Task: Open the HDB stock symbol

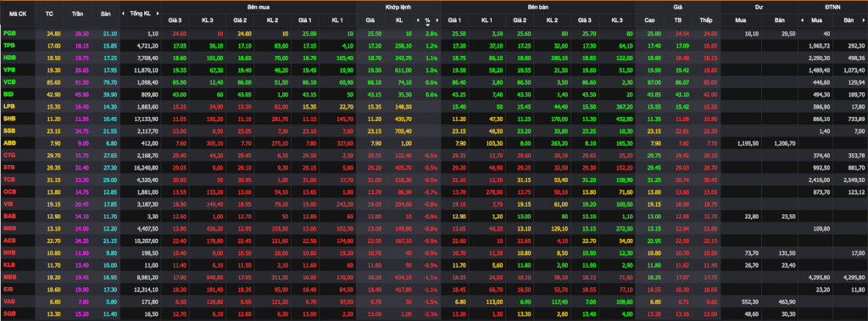Action: coord(9,58)
